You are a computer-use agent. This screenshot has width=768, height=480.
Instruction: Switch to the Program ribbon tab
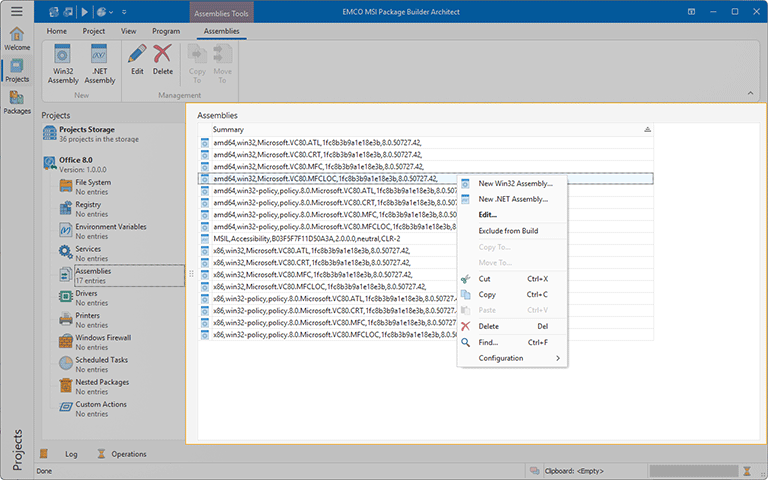point(166,31)
